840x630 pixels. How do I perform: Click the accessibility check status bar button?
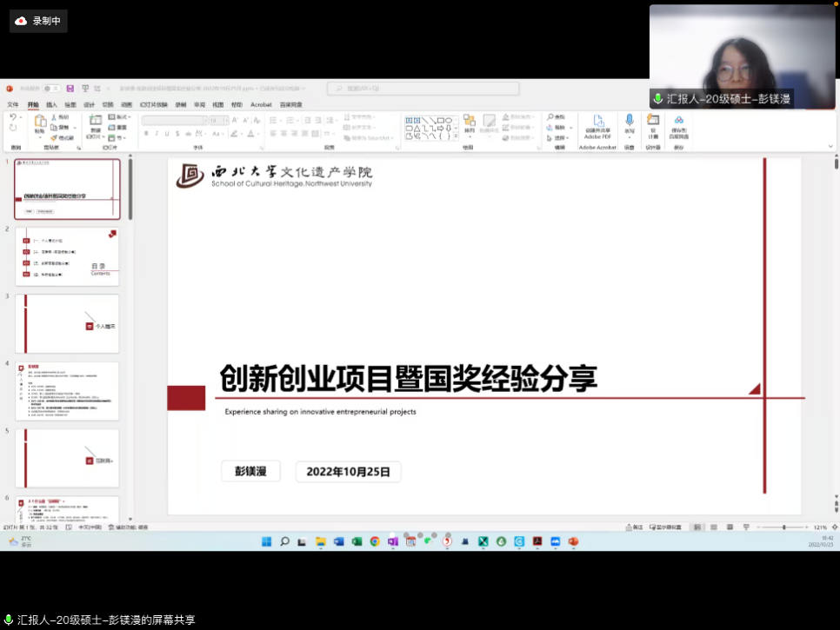tap(128, 527)
